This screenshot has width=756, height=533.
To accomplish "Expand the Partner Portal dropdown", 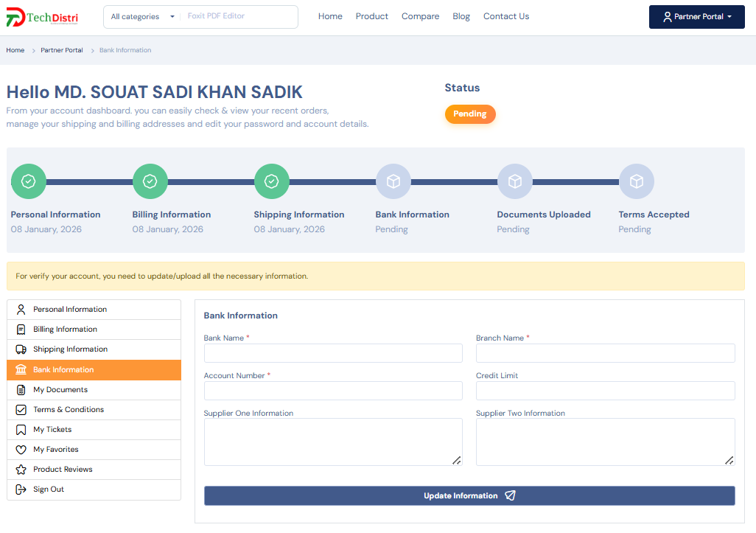I will [696, 16].
